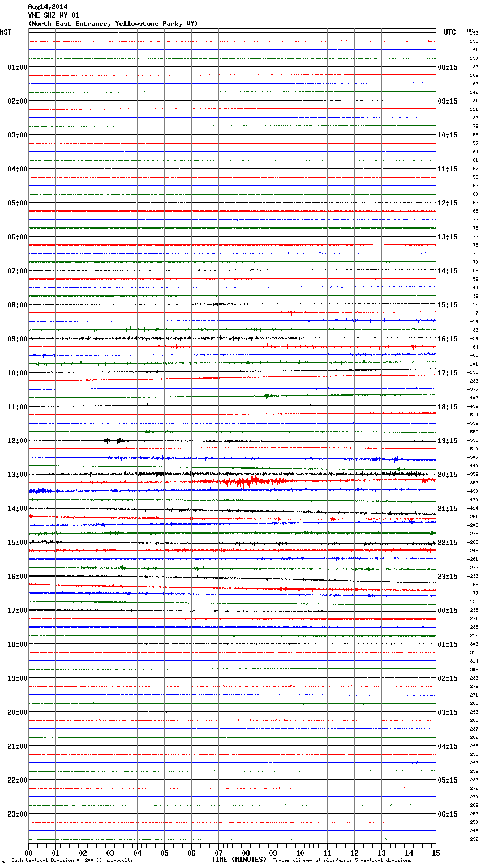The width and height of the screenshot is (481, 868).
Task: Choose the 13:00 MST row label
Action: point(18,475)
